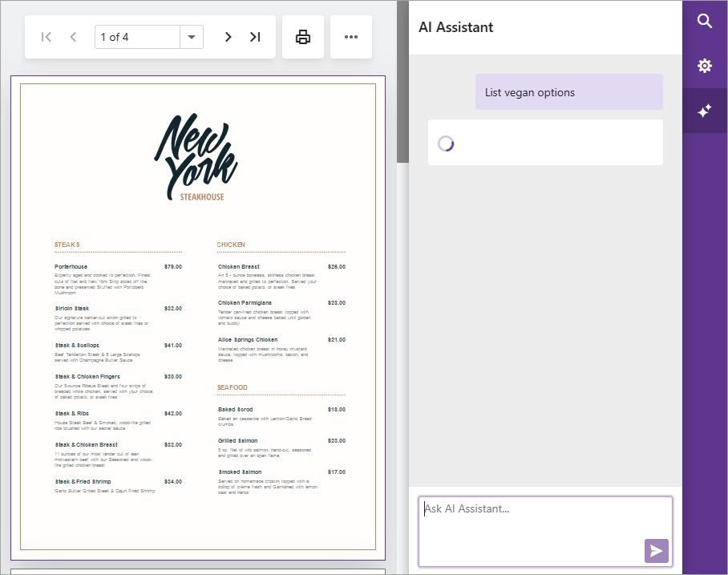The height and width of the screenshot is (575, 728).
Task: Send a message to the AI Assistant
Action: [656, 551]
